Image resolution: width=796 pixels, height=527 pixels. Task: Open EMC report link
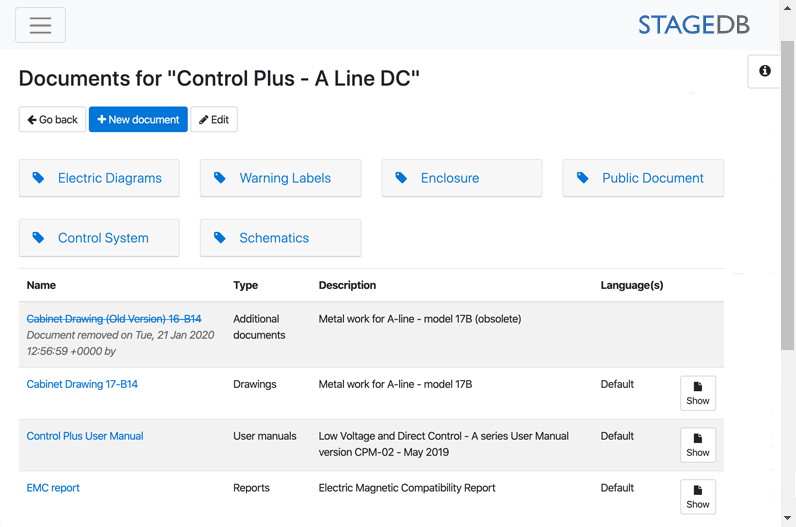[53, 488]
